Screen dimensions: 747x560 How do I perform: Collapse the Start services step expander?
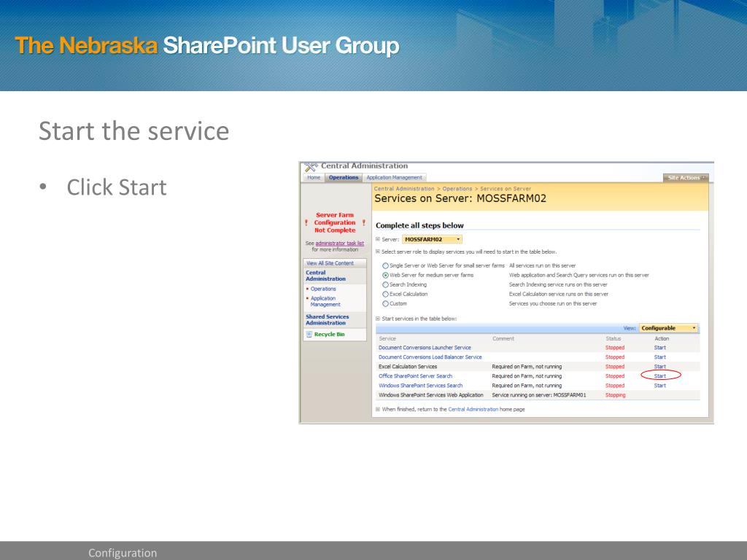pyautogui.click(x=378, y=319)
